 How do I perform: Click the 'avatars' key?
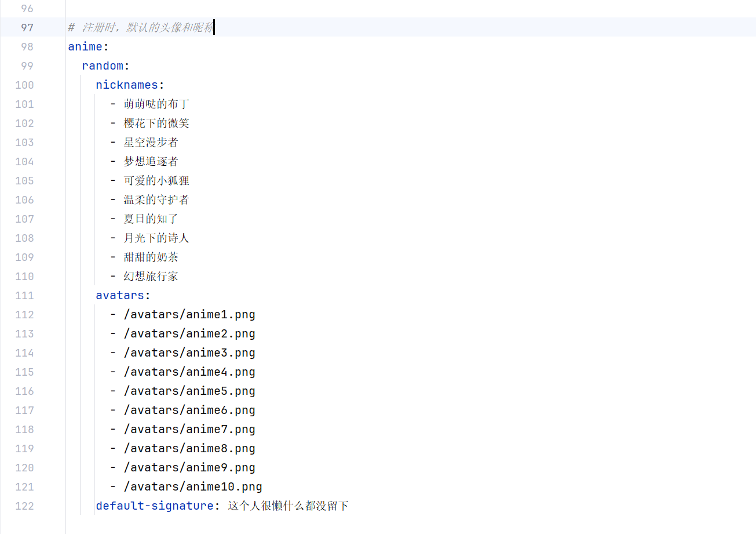pos(120,295)
